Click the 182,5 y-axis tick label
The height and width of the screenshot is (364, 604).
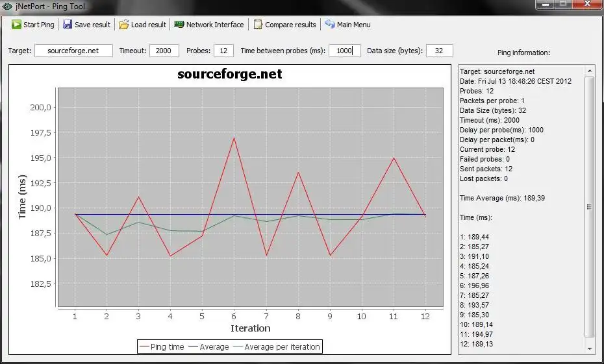pos(40,284)
